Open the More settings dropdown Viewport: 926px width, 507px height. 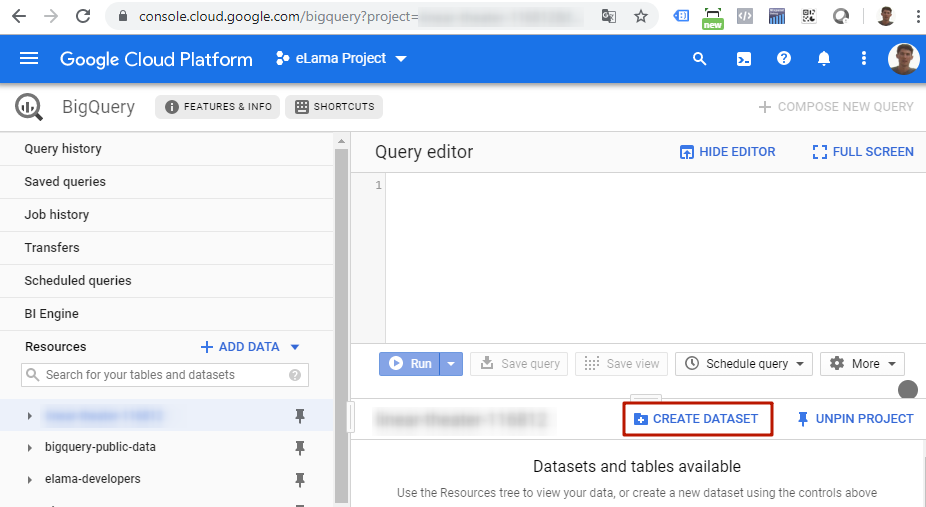pos(862,364)
